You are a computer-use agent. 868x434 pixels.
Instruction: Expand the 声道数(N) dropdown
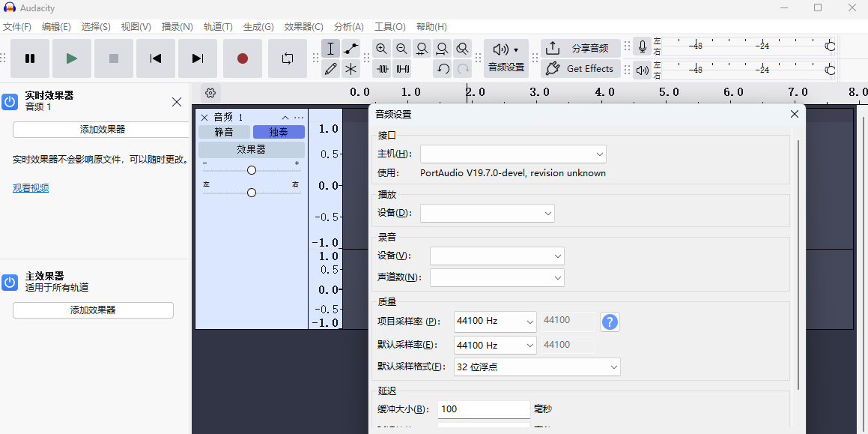(x=497, y=277)
